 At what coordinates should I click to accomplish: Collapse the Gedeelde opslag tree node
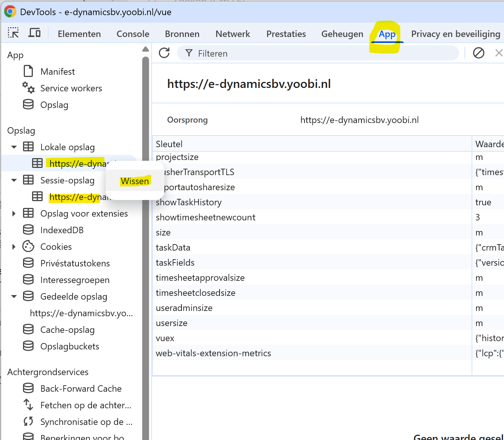click(14, 297)
